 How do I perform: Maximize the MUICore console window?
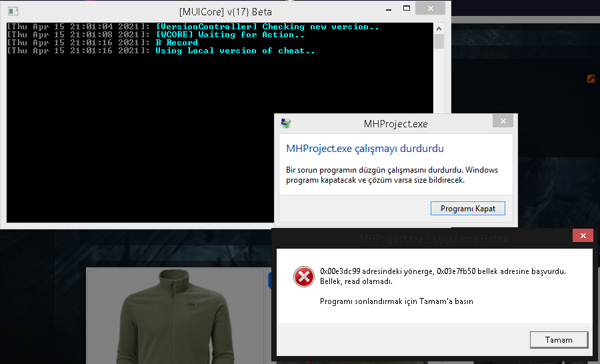(x=407, y=8)
